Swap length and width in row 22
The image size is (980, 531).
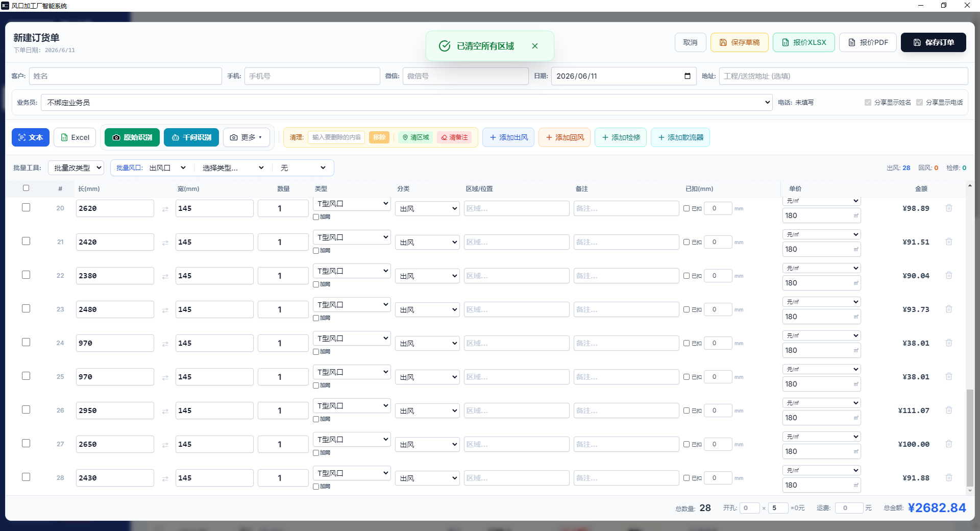pyautogui.click(x=165, y=276)
